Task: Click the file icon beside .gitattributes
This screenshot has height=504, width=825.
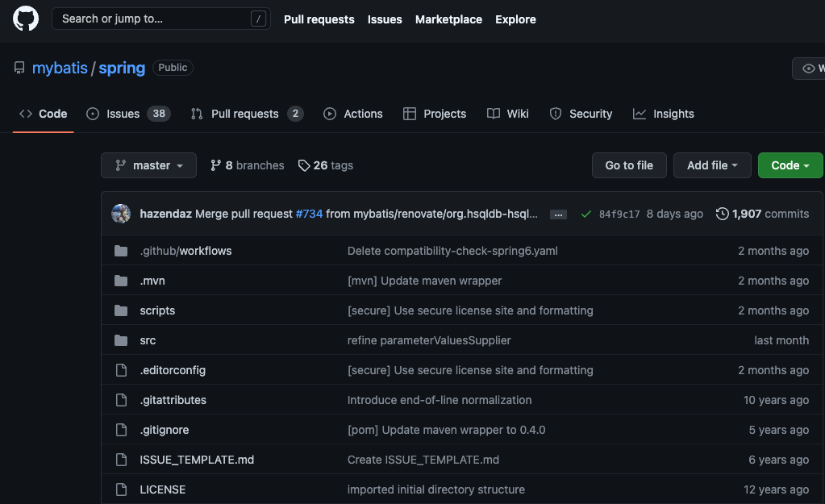Action: click(121, 400)
